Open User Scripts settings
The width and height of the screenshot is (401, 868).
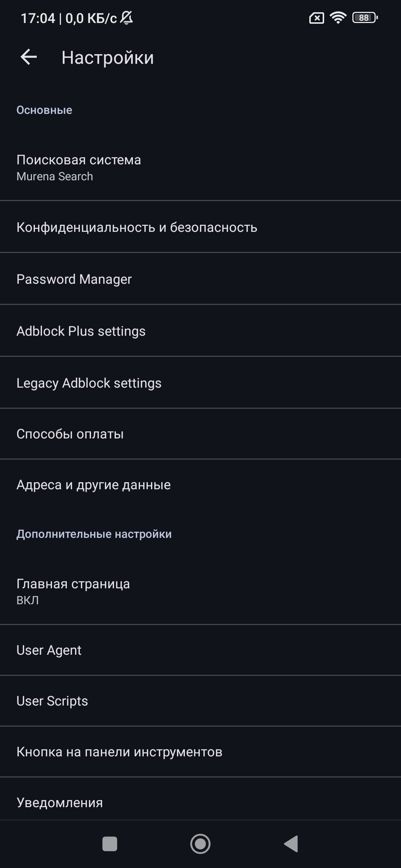click(x=200, y=701)
